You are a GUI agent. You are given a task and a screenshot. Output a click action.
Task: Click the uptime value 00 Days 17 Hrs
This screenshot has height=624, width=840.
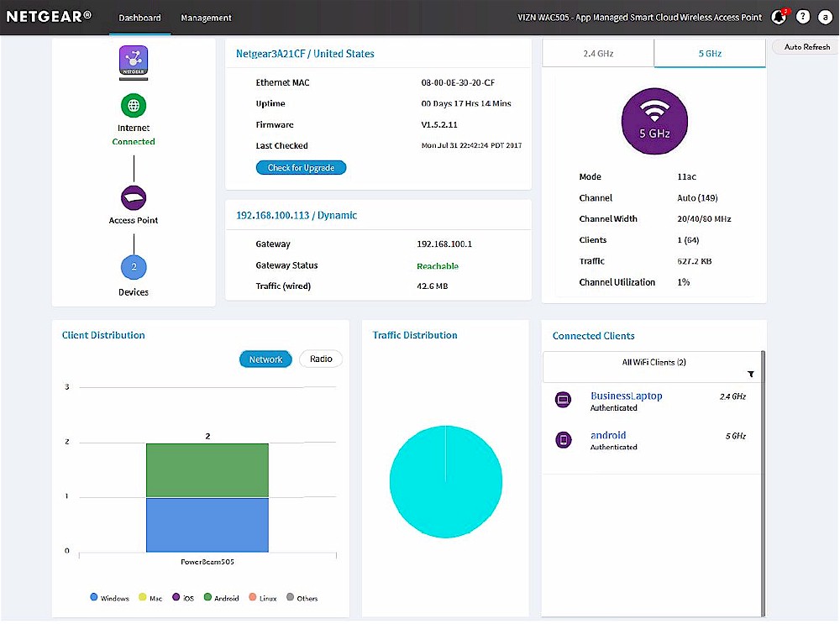(x=466, y=103)
